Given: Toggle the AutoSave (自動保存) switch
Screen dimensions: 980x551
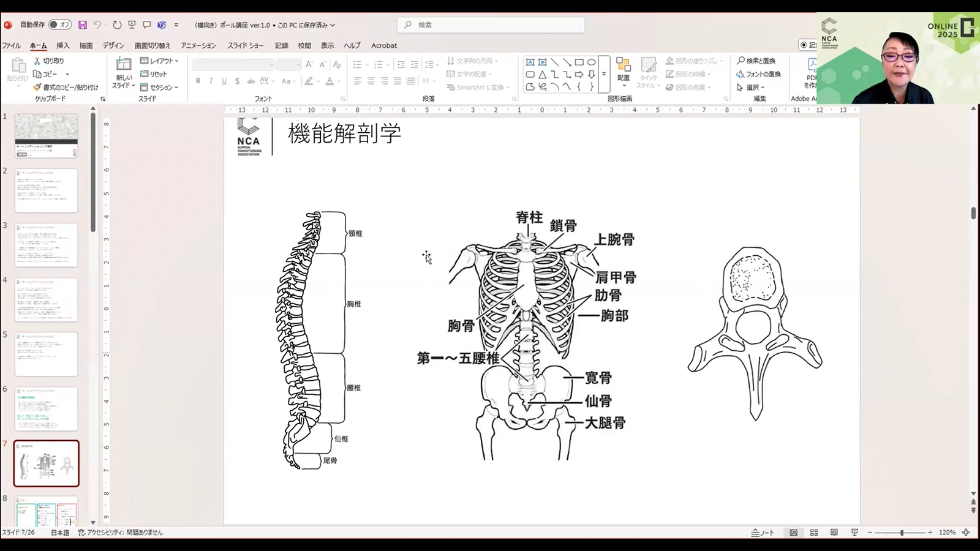Looking at the screenshot, I should (60, 25).
